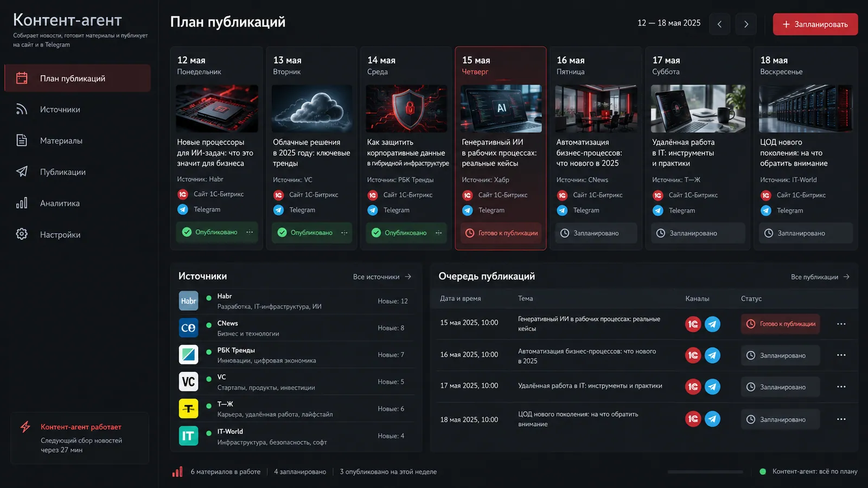Screen dimensions: 868x488
Task: Click the Habr source logo
Action: 188,301
